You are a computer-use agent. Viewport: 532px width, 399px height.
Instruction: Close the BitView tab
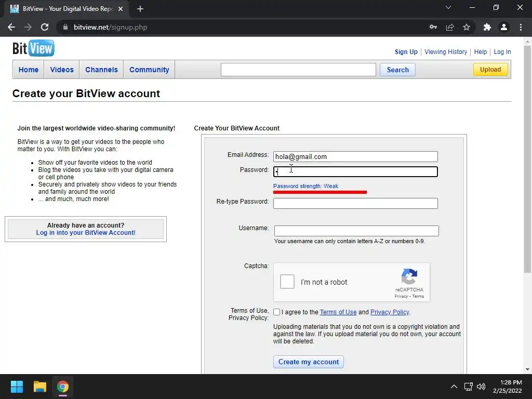121,9
